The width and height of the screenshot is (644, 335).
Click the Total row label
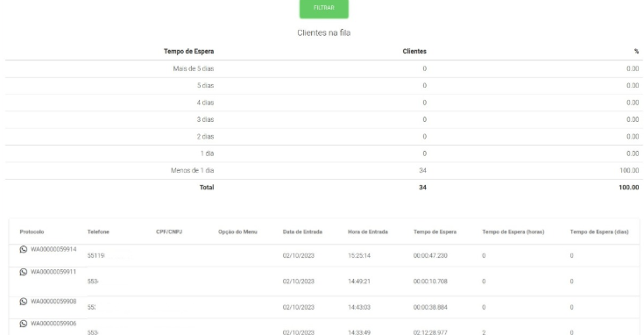[x=207, y=188]
